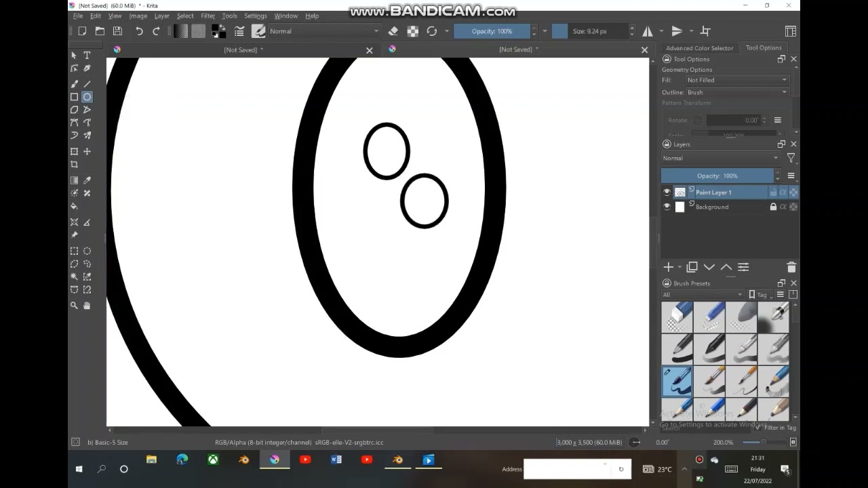868x488 pixels.
Task: Open a file using toolbar folder icon
Action: point(100,31)
